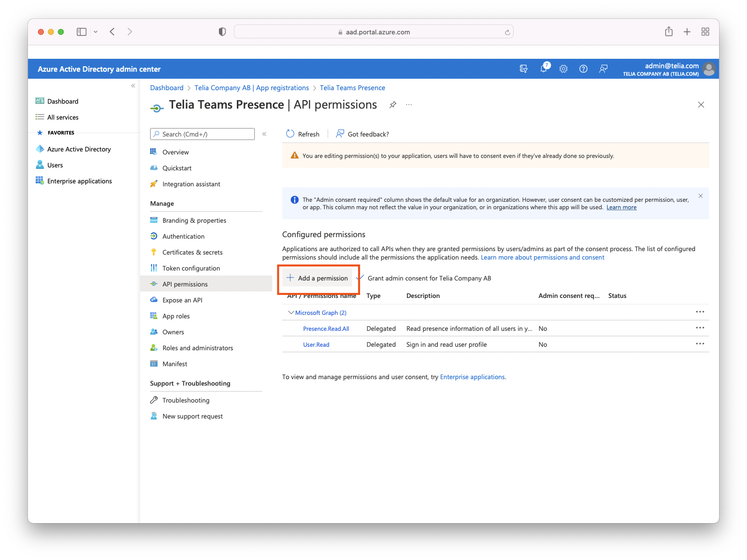Click the Admin consent req... column header

[x=569, y=295]
